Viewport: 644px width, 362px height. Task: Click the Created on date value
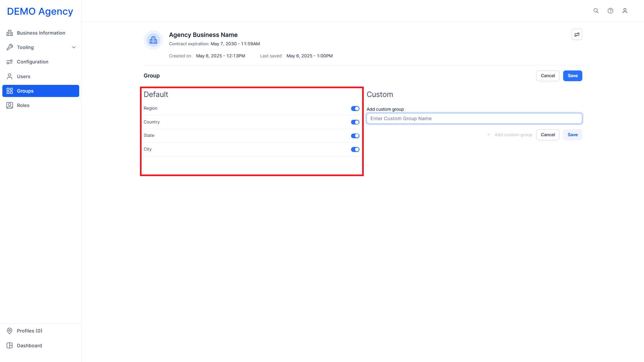tap(220, 56)
